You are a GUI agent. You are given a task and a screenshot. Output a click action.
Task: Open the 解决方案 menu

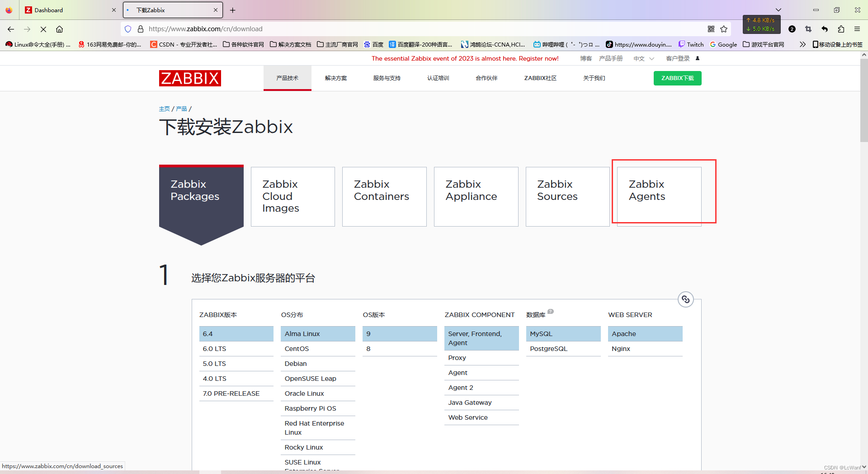coord(336,78)
